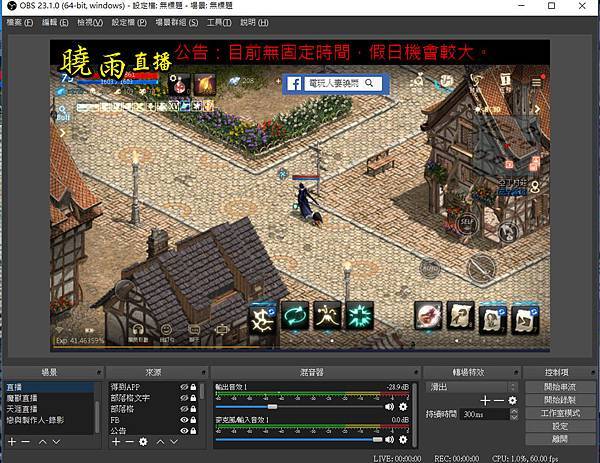600x463 pixels.
Task: Enable 工作室模式 studio mode
Action: [x=560, y=413]
